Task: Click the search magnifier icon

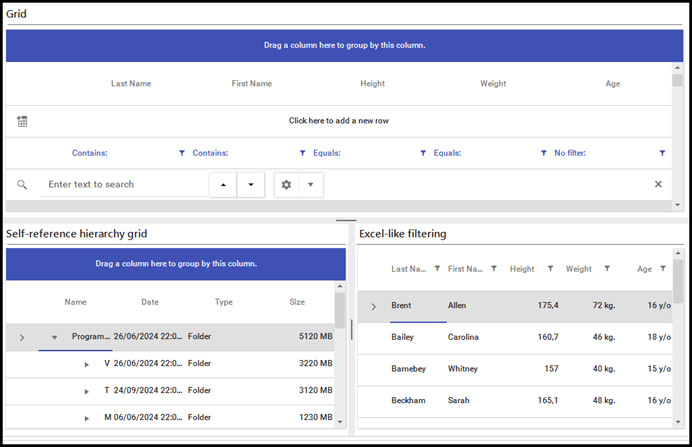Action: 22,184
